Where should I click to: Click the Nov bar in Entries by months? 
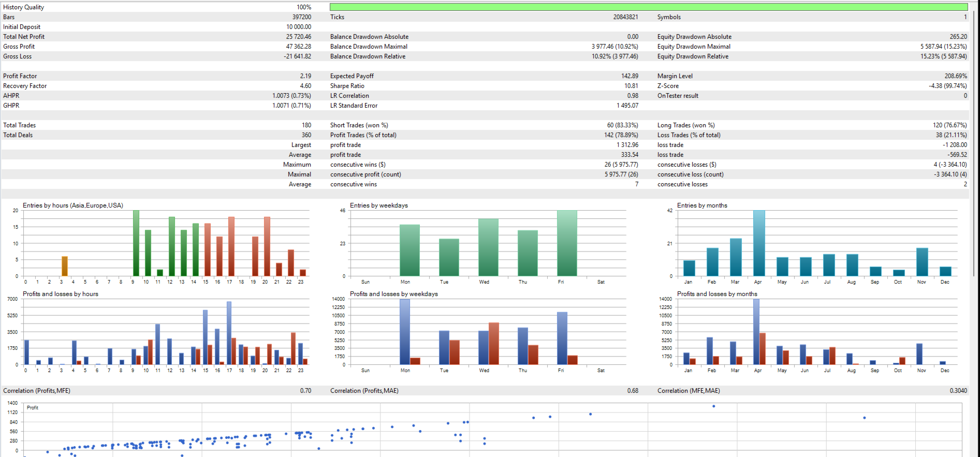[922, 262]
